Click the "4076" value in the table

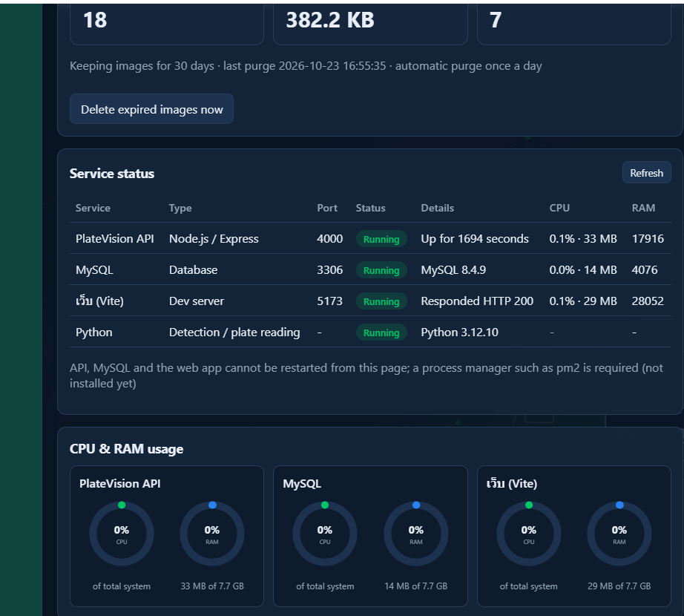(645, 270)
